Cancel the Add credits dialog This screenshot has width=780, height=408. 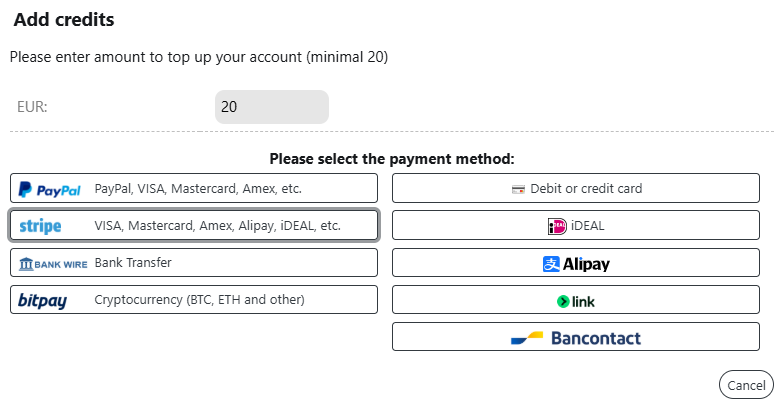[x=746, y=385]
